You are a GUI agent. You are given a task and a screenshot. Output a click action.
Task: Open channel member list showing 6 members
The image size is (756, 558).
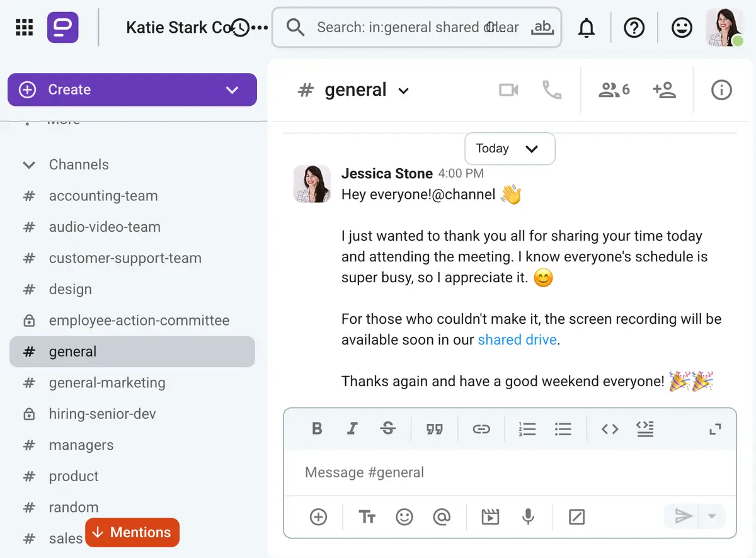coord(612,89)
